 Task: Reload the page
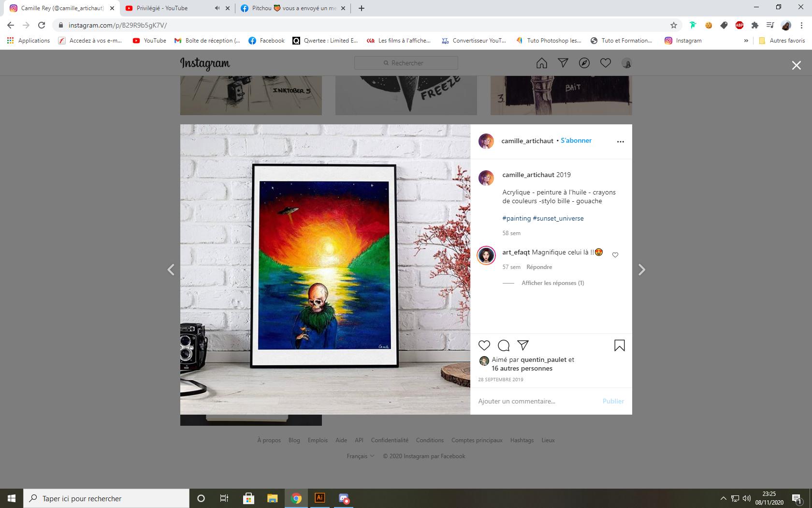pyautogui.click(x=42, y=25)
